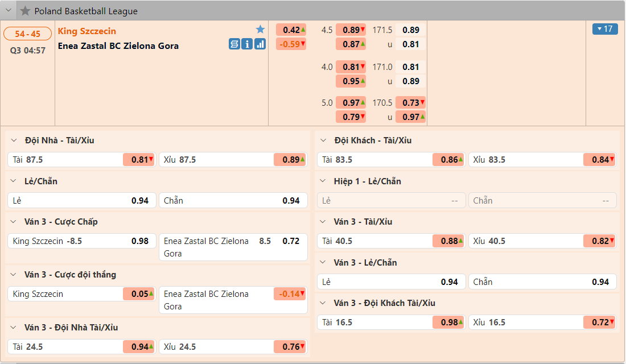Click King Szczecin moneyline odds 0.42
This screenshot has width=626, height=364.
pyautogui.click(x=291, y=30)
